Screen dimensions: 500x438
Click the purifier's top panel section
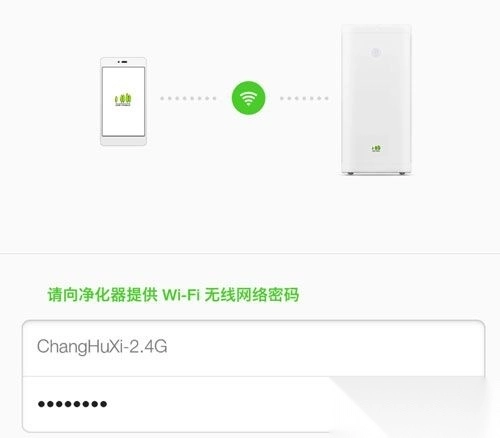tap(376, 28)
